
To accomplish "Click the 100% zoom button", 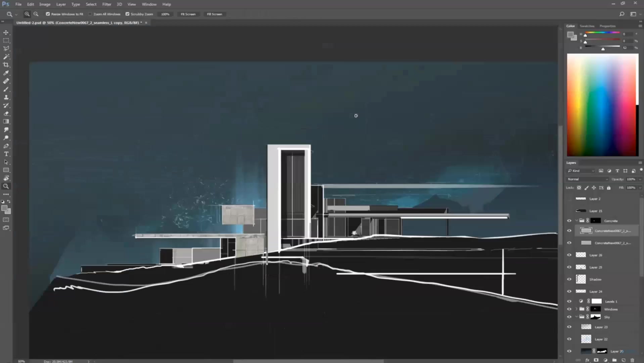I will coord(165,14).
